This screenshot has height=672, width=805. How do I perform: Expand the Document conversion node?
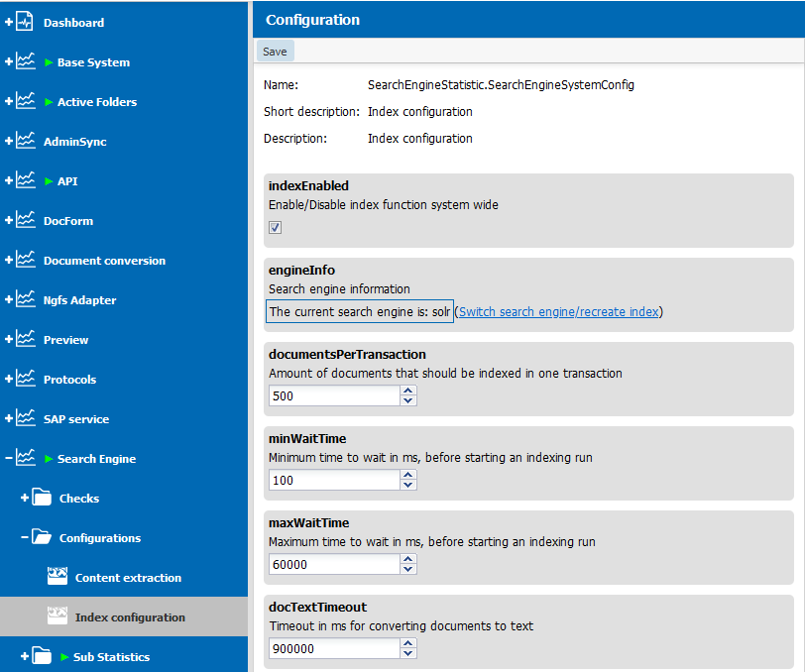9,260
